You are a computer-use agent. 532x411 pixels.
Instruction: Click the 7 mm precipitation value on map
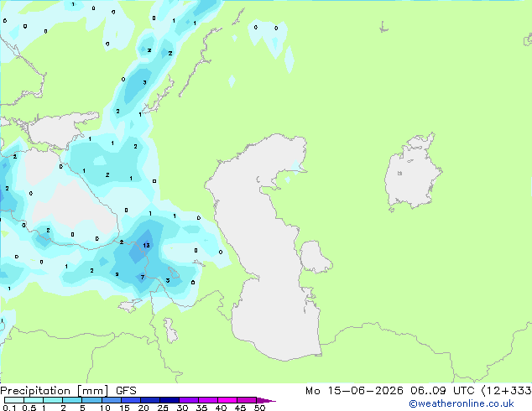[x=143, y=277]
